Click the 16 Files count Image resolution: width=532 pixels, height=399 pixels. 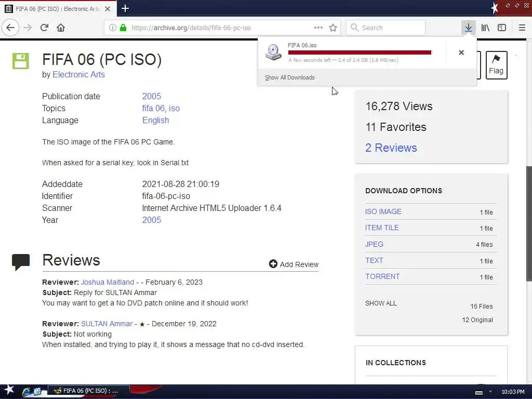[482, 307]
